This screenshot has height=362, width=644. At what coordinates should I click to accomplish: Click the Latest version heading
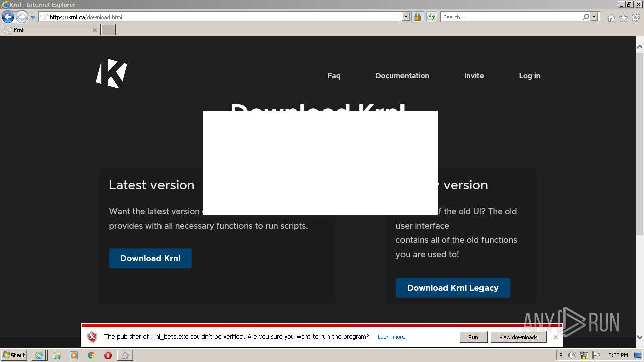(151, 185)
